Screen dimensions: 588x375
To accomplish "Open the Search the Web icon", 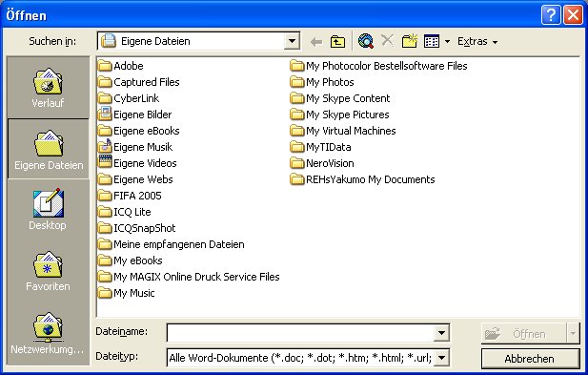I will [x=366, y=41].
